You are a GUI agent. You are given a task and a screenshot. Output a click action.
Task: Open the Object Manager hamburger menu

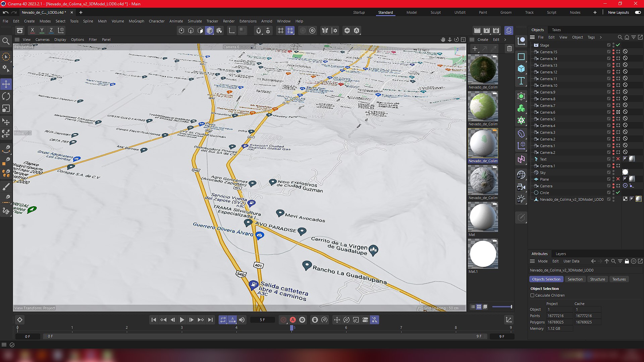[532, 37]
